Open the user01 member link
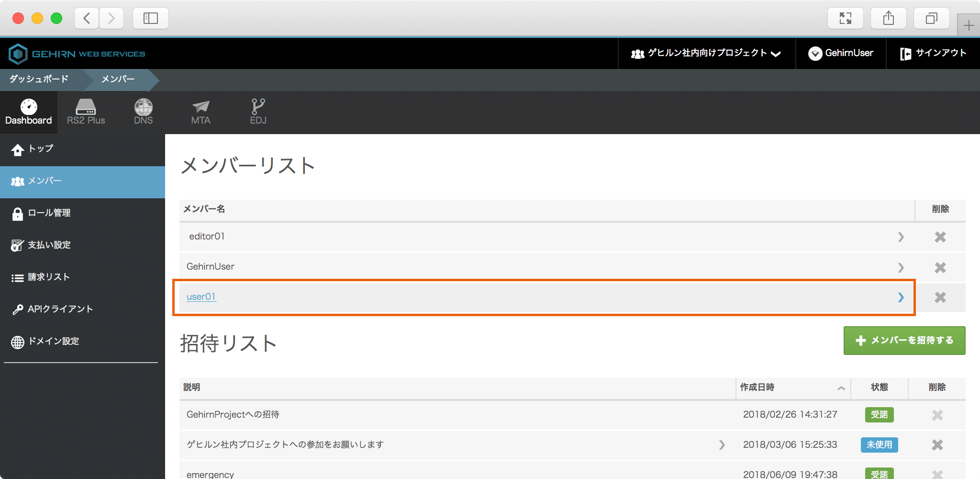Viewport: 980px width, 479px height. point(201,297)
